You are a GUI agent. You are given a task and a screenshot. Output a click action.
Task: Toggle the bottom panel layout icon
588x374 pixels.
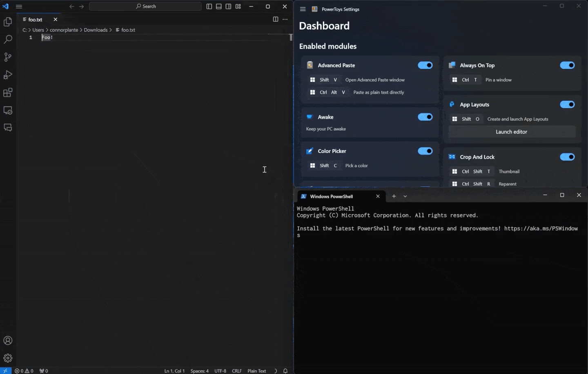pyautogui.click(x=219, y=7)
